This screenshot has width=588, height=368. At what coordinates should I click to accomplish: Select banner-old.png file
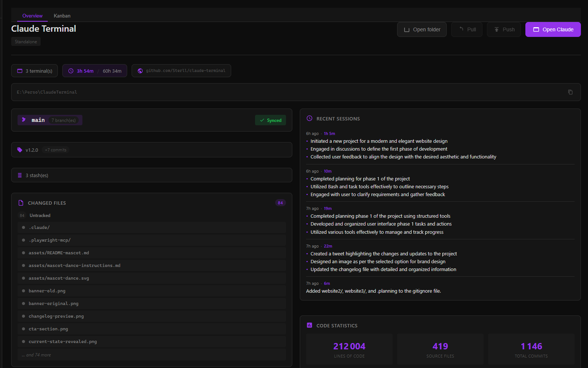tap(152, 291)
